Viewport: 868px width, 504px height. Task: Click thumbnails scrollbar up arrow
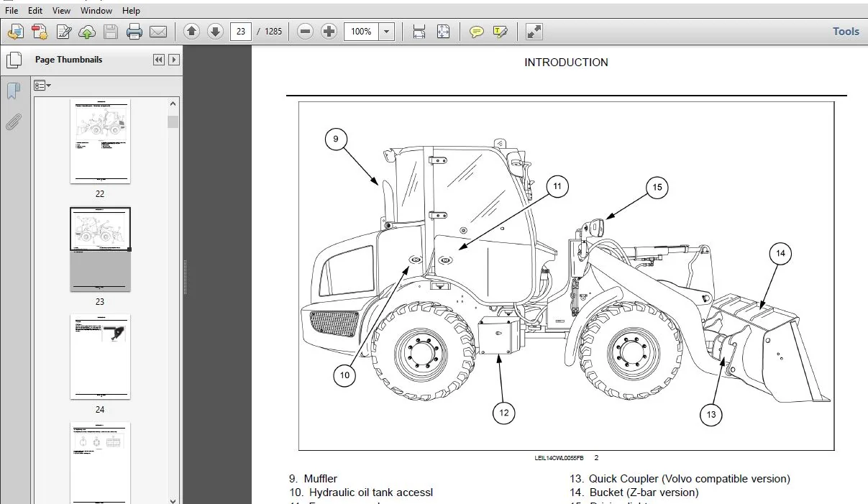pyautogui.click(x=173, y=104)
